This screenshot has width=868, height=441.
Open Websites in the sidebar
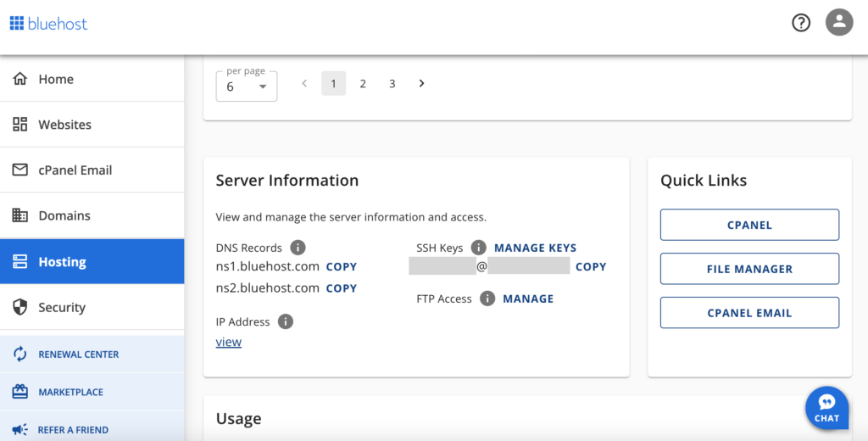[x=92, y=124]
